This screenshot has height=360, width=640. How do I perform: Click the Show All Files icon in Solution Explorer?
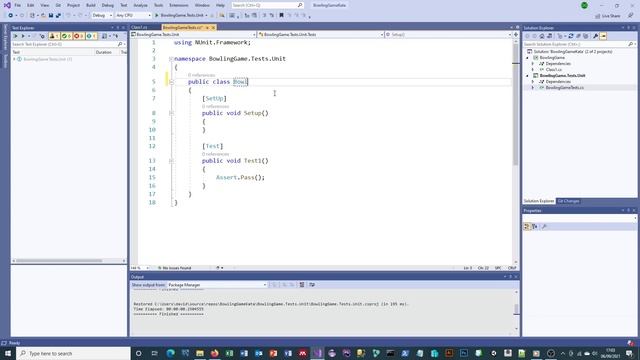point(586,36)
